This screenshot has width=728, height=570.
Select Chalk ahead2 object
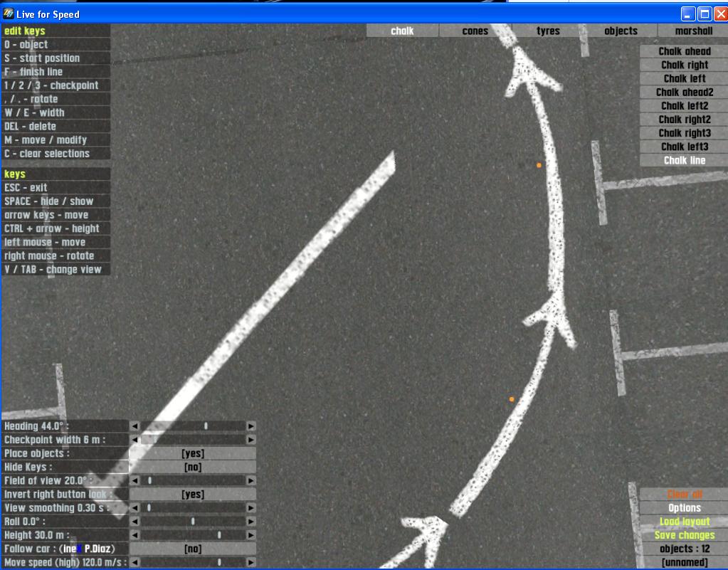(685, 92)
